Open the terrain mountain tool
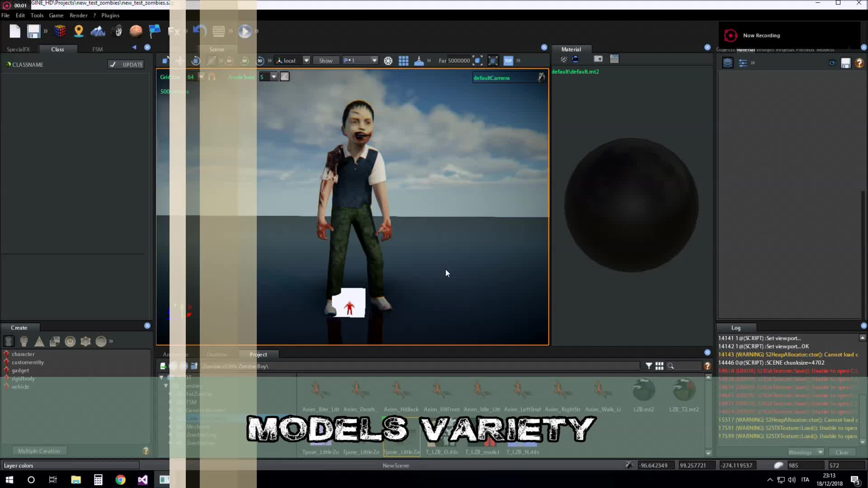Image resolution: width=868 pixels, height=488 pixels. click(98, 31)
